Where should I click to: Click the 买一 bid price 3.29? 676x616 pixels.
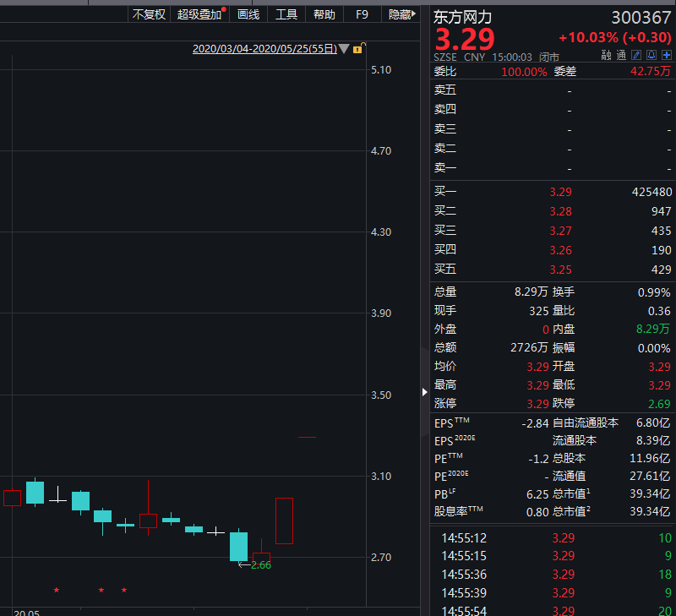point(560,192)
